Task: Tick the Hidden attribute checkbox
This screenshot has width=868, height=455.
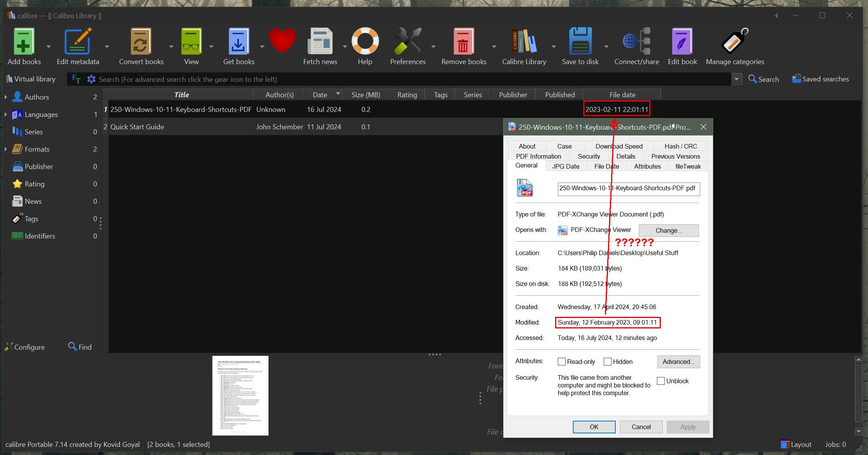Action: point(608,362)
